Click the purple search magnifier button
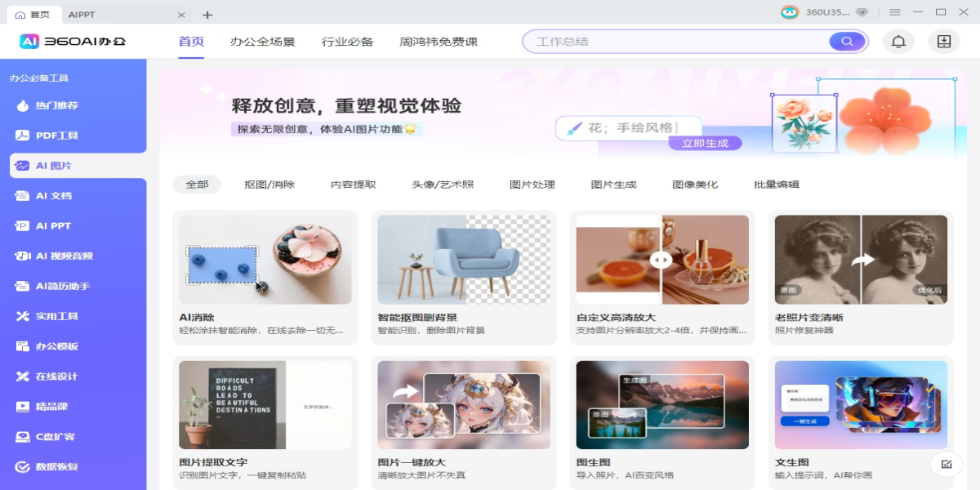This screenshot has width=980, height=490. click(x=847, y=42)
